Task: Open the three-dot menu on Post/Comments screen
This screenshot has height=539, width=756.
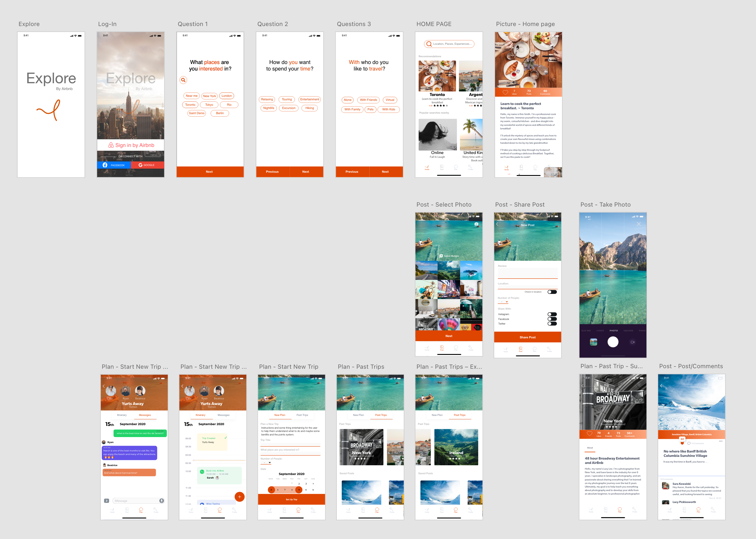Action: (721, 441)
